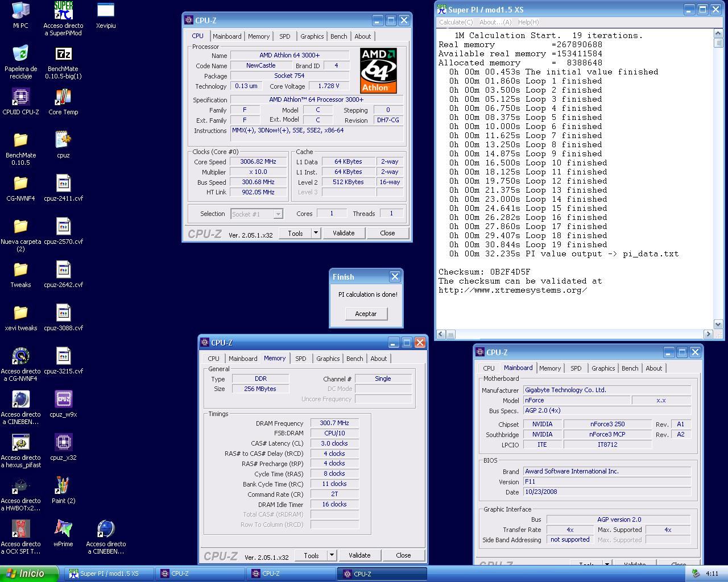Image resolution: width=728 pixels, height=582 pixels.
Task: Open the CG-NVNF4 folder icon
Action: tap(20, 183)
